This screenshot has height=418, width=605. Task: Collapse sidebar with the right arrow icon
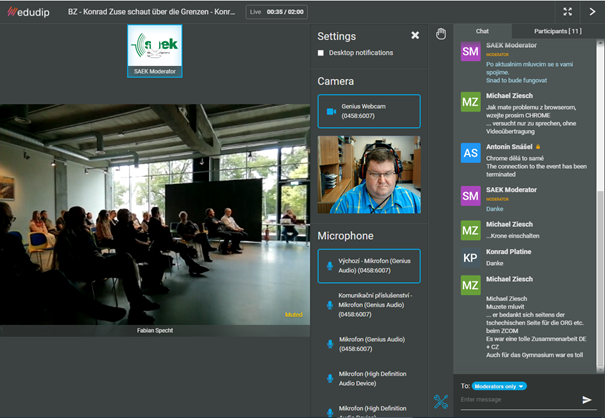point(592,12)
